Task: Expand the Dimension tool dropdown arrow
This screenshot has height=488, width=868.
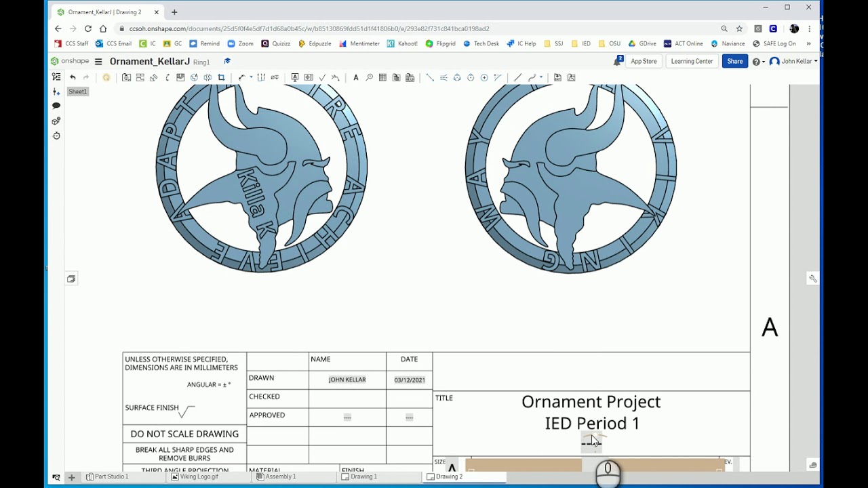Action: click(251, 77)
